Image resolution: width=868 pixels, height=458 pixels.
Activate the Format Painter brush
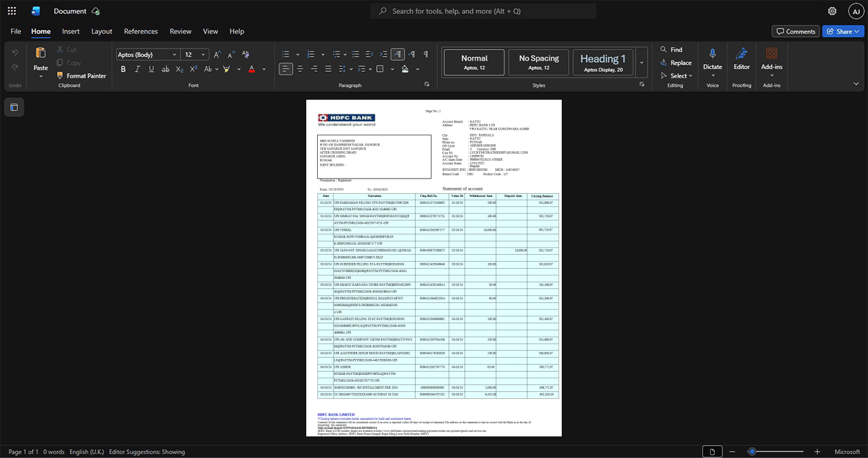tap(60, 76)
